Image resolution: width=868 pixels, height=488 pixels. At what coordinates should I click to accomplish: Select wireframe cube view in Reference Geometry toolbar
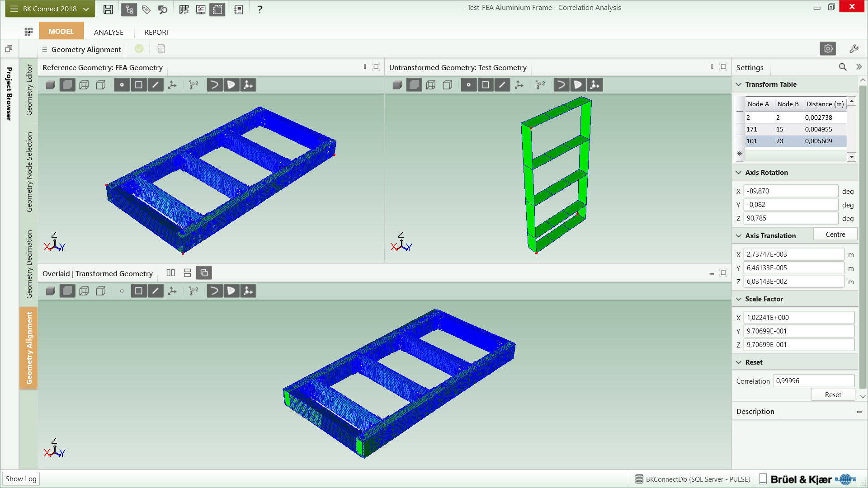click(x=84, y=84)
